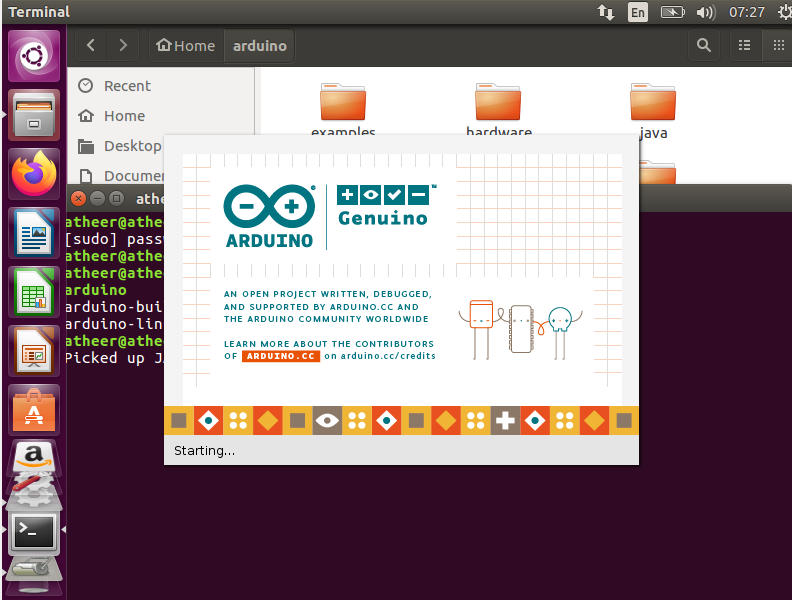The width and height of the screenshot is (792, 600).
Task: Click the arduino breadcrumb in Files
Action: [260, 45]
